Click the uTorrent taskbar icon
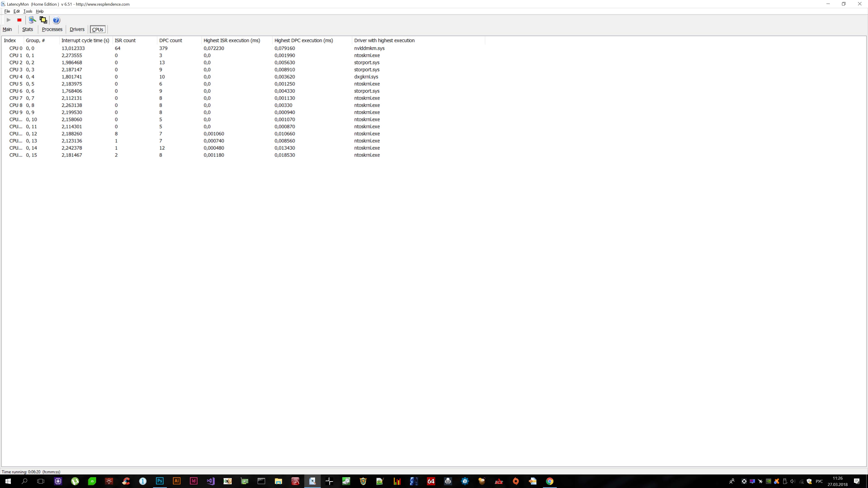868x488 pixels. [75, 481]
